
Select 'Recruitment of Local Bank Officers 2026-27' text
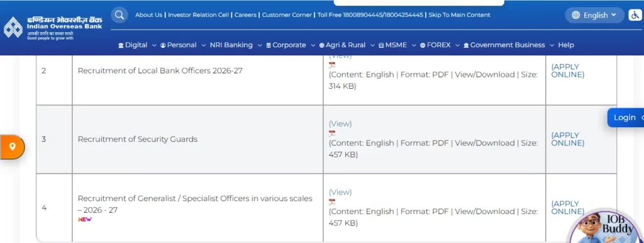pyautogui.click(x=160, y=71)
